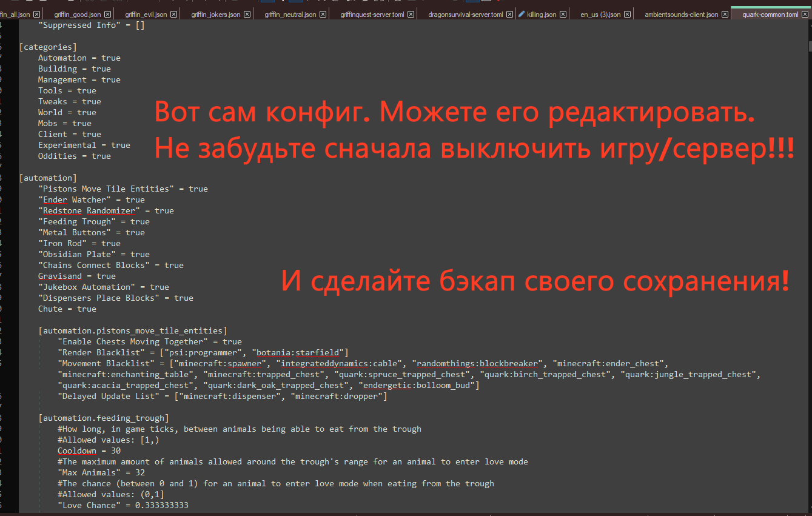Image resolution: width=812 pixels, height=516 pixels.
Task: Click the Tweaks = true line
Action: (69, 101)
